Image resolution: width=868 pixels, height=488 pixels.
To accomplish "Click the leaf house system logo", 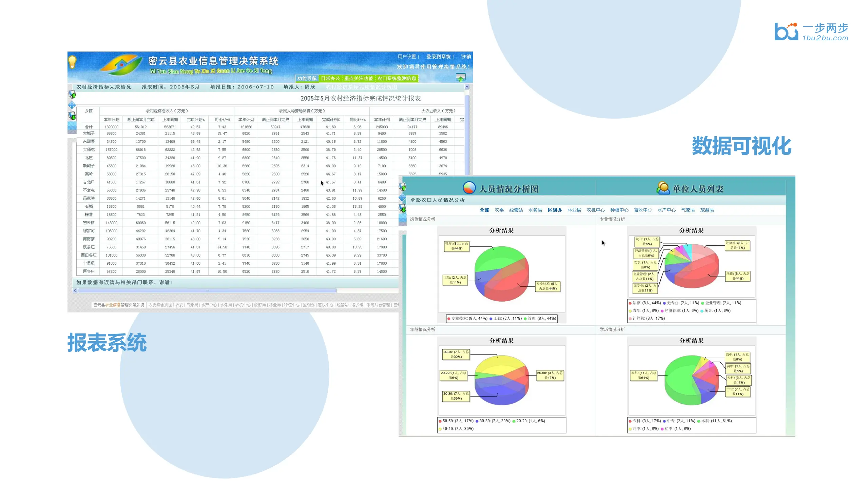I will pyautogui.click(x=121, y=64).
